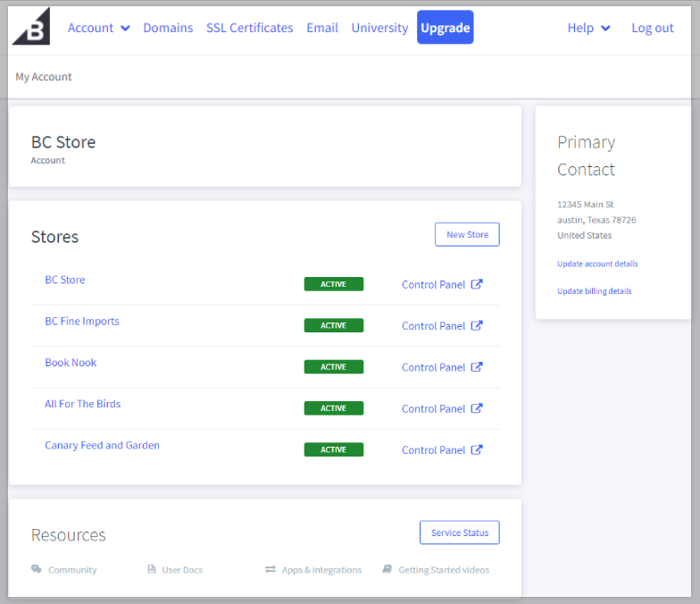This screenshot has width=700, height=604.
Task: Open the BC Fine Imports store link
Action: click(82, 322)
